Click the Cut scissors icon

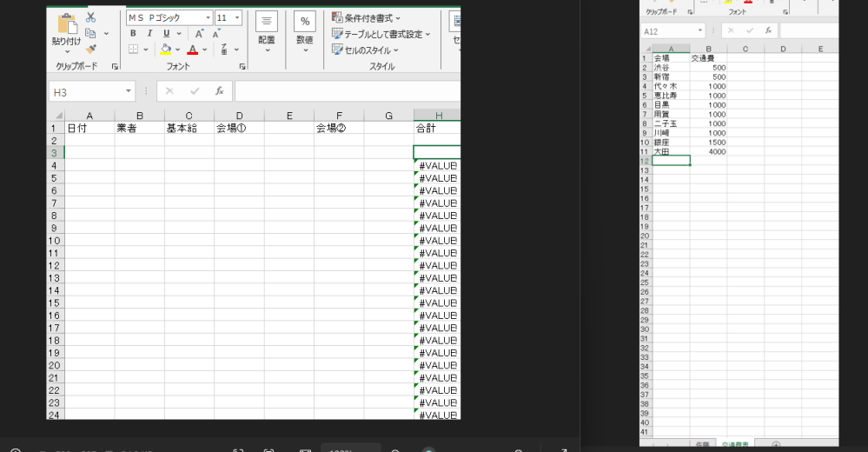coord(90,17)
